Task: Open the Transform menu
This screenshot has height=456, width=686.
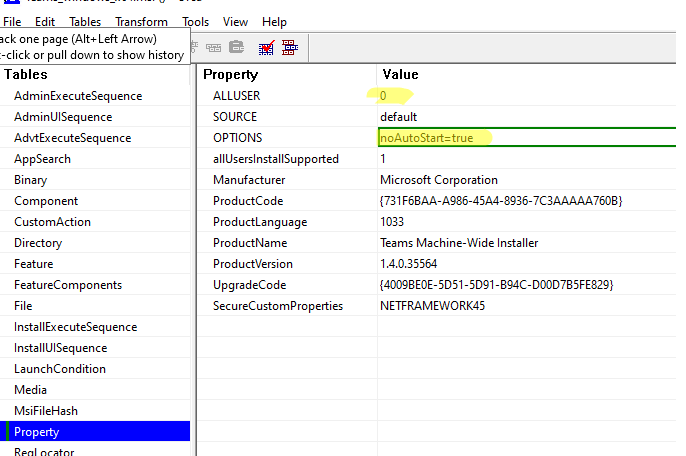Action: [141, 21]
